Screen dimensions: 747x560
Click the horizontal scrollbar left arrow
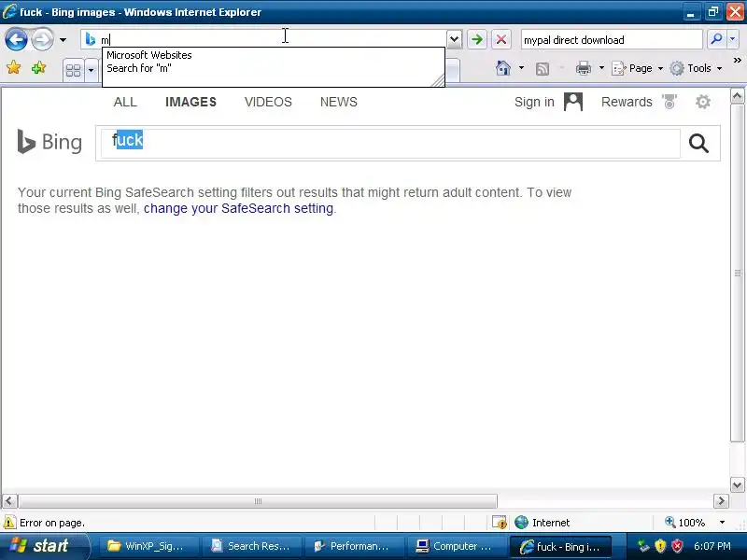(9, 501)
